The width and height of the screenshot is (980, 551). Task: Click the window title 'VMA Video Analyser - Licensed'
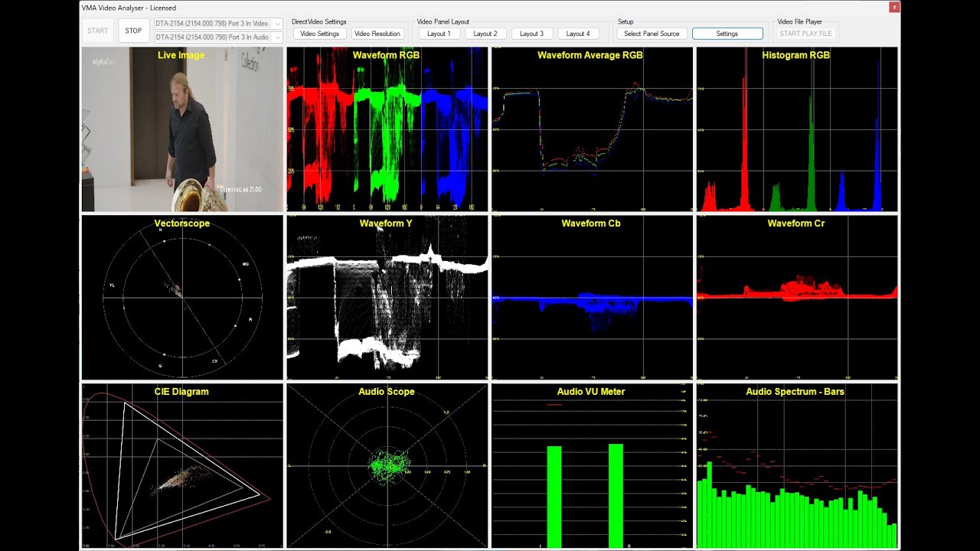(129, 8)
